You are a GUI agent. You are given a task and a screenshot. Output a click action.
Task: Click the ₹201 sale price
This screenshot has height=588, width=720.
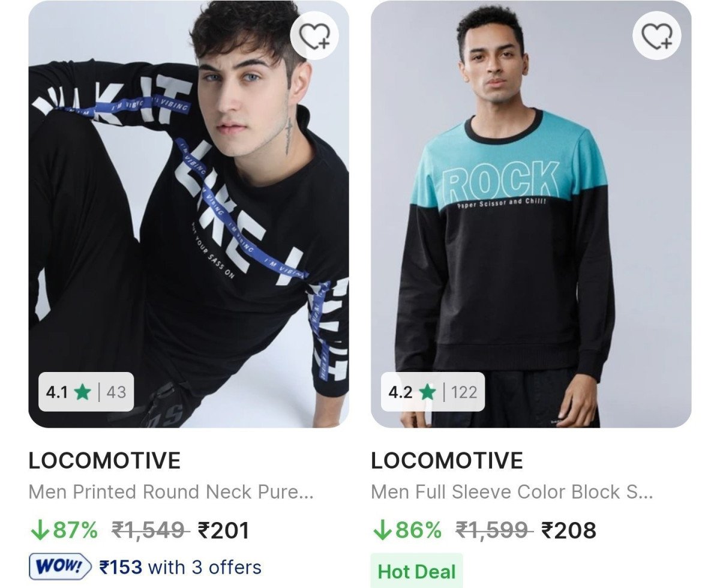[223, 530]
